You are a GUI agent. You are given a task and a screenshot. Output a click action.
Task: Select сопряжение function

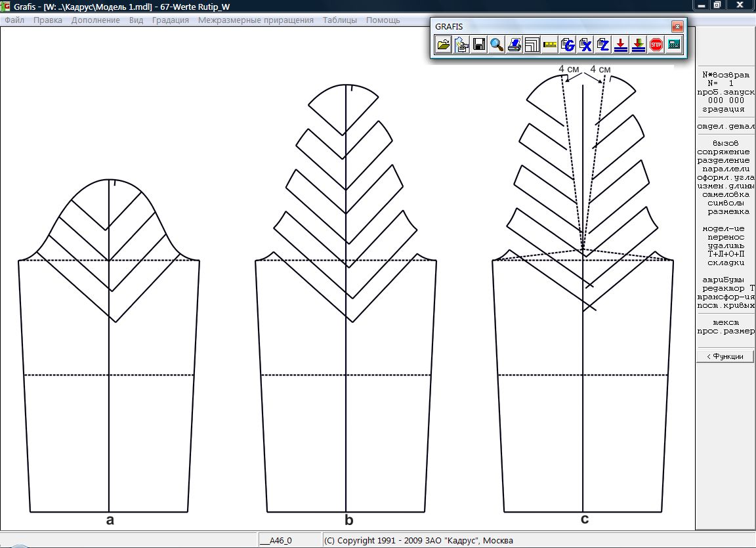click(723, 152)
